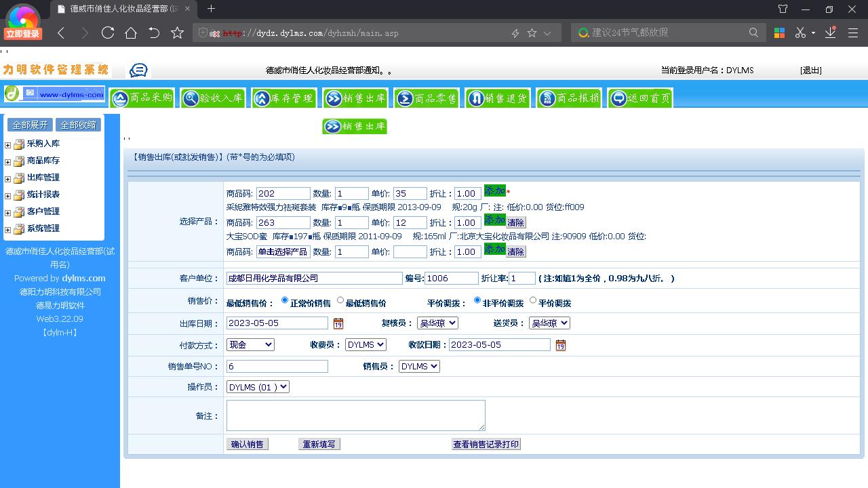Click the 确认销售 confirm sale button
The height and width of the screenshot is (488, 868).
[x=247, y=444]
